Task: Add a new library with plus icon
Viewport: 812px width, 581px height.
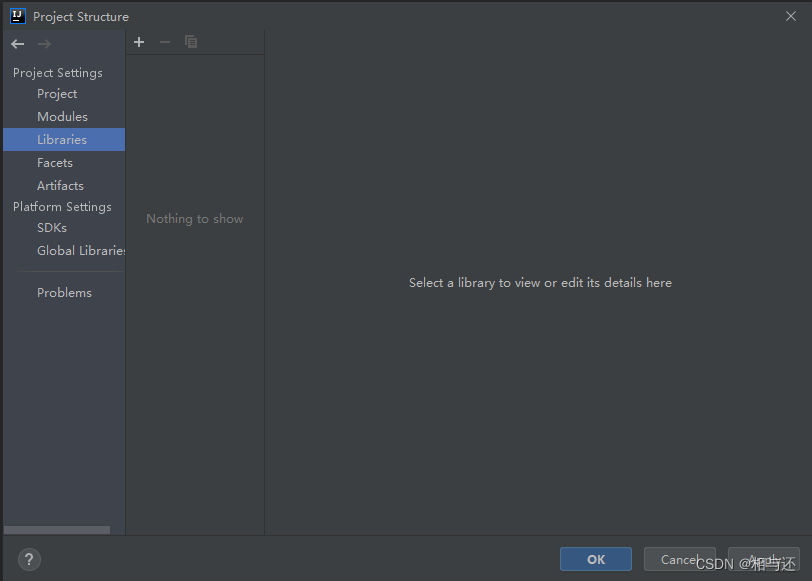Action: pyautogui.click(x=139, y=42)
